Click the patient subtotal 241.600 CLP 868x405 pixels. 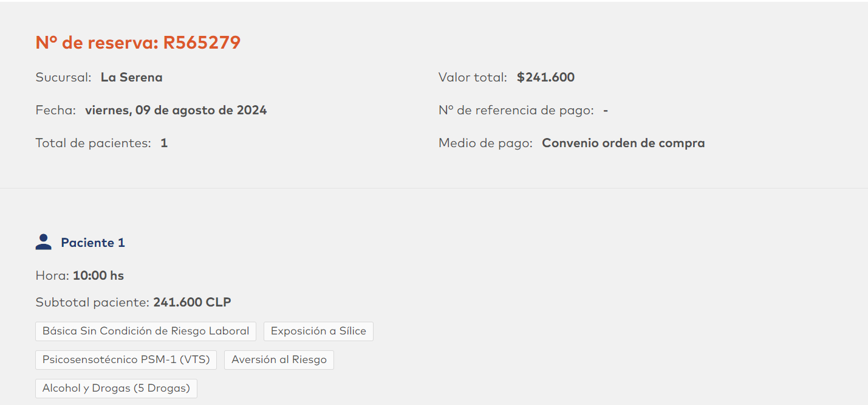click(192, 302)
